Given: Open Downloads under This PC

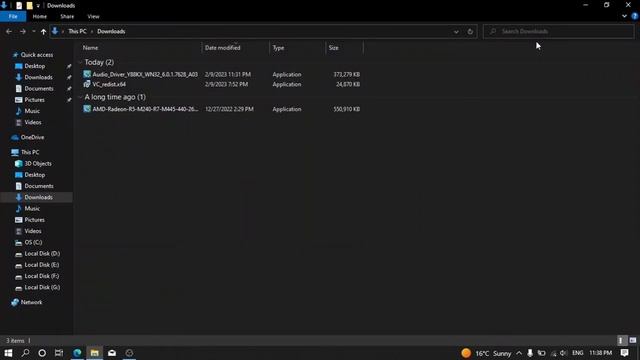Looking at the screenshot, I should point(38,197).
